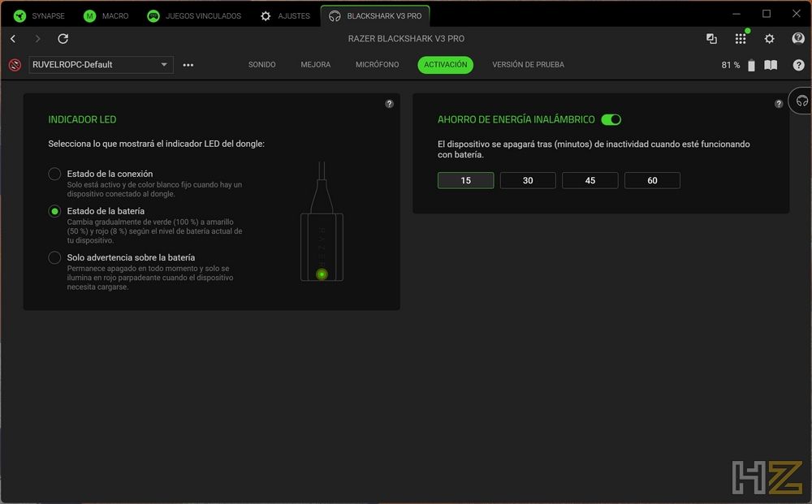812x504 pixels.
Task: Open the Micrófono section
Action: (x=377, y=65)
